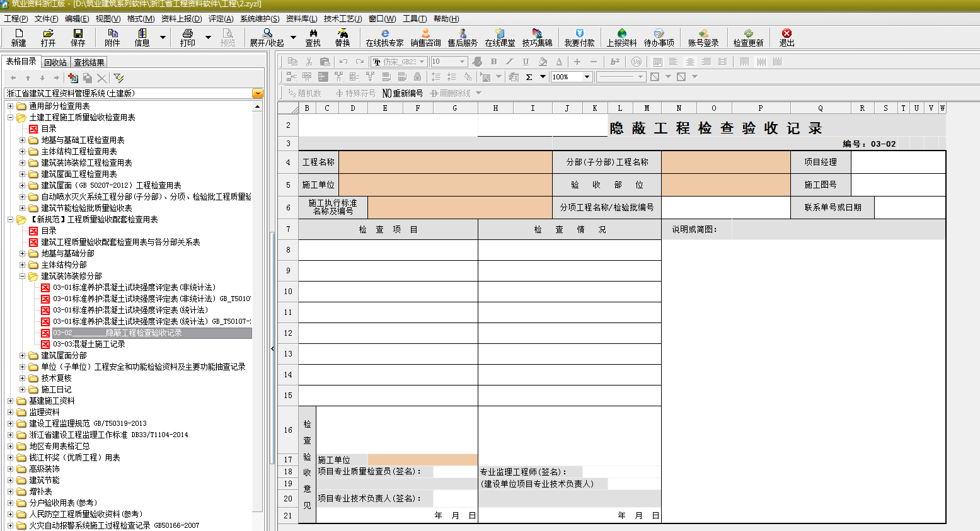Click the 工程名称 orange input cell
980x531 pixels.
446,162
